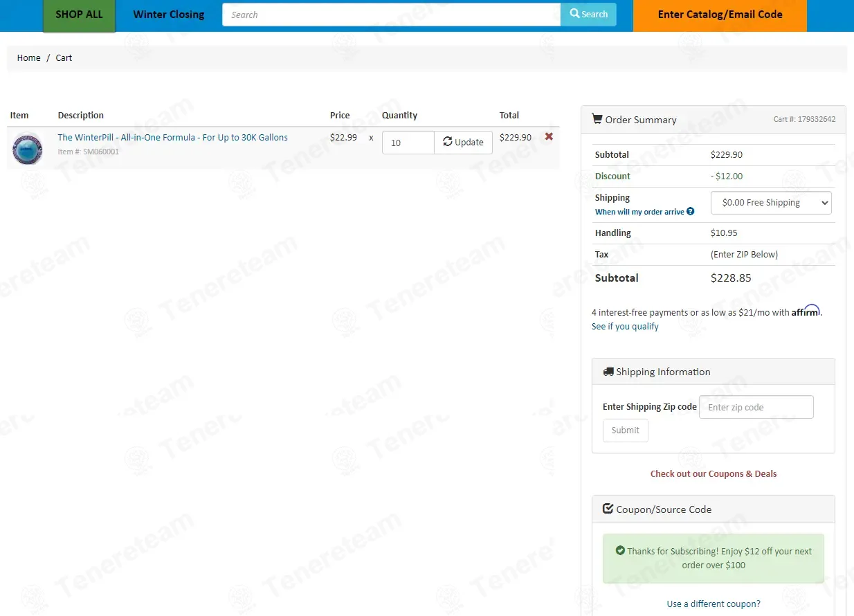854x616 pixels.
Task: Focus the Enter zip code field
Action: pos(756,407)
